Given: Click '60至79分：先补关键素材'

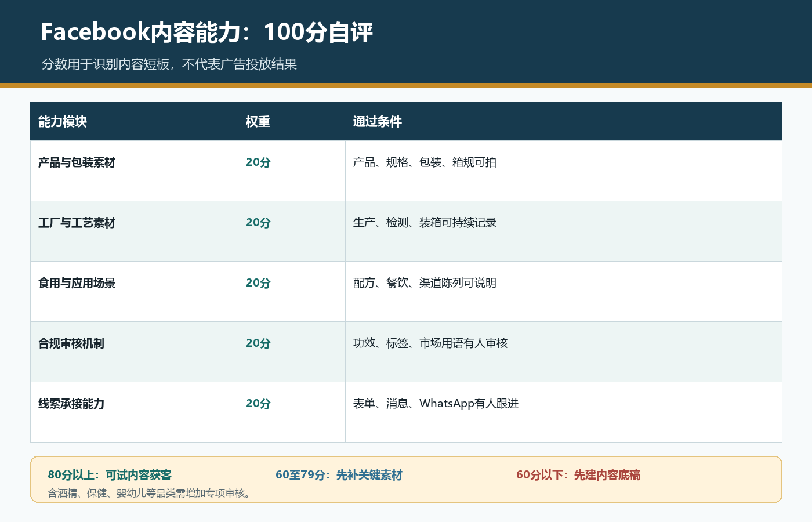Looking at the screenshot, I should pos(339,475).
